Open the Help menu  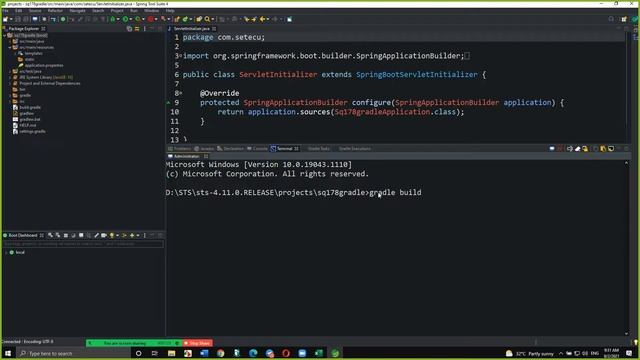(170, 11)
